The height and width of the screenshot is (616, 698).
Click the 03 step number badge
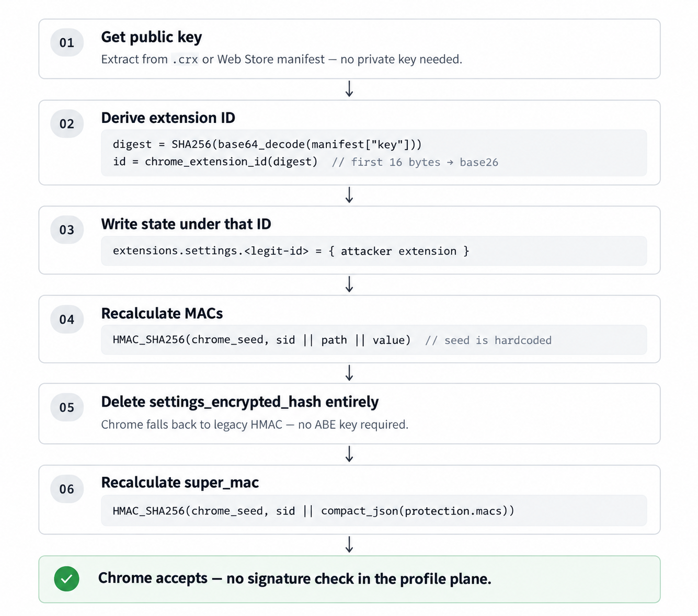(x=67, y=230)
